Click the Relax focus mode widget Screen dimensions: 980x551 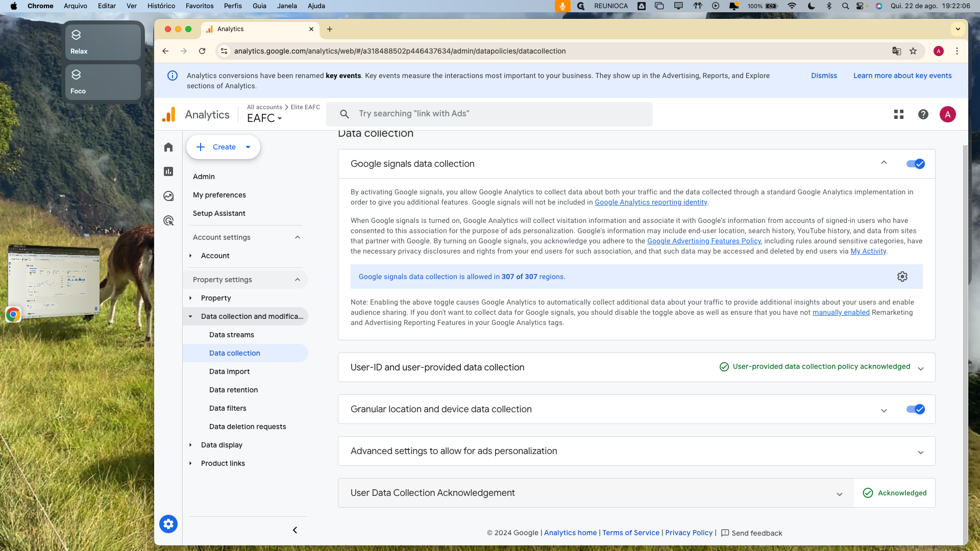tap(103, 42)
